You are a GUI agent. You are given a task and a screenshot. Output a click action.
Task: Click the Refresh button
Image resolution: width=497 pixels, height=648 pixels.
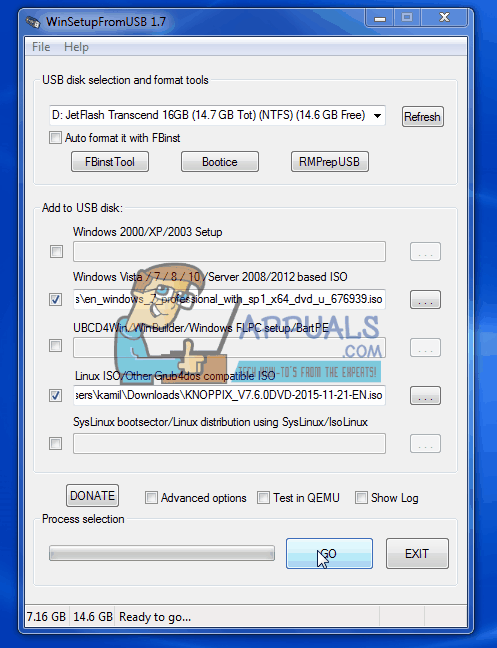tap(422, 117)
